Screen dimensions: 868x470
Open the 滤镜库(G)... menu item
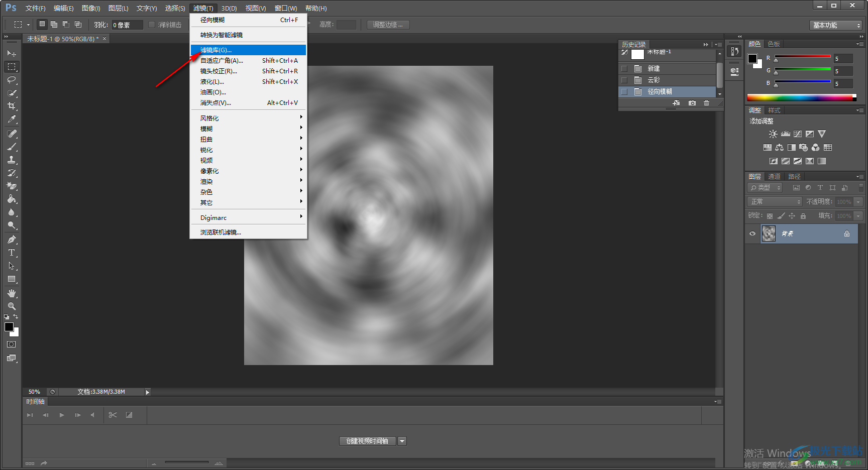(x=249, y=50)
